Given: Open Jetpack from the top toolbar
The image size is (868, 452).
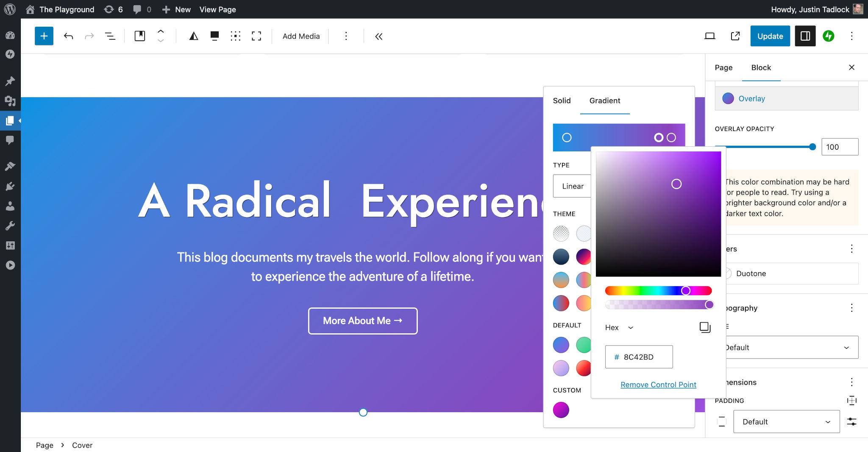Looking at the screenshot, I should 829,36.
